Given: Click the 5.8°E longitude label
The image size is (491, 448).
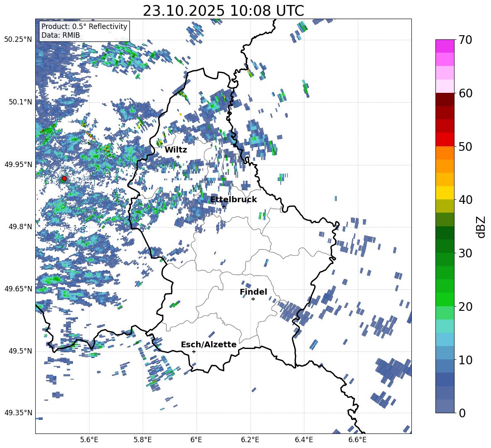Looking at the screenshot, I should tap(143, 440).
